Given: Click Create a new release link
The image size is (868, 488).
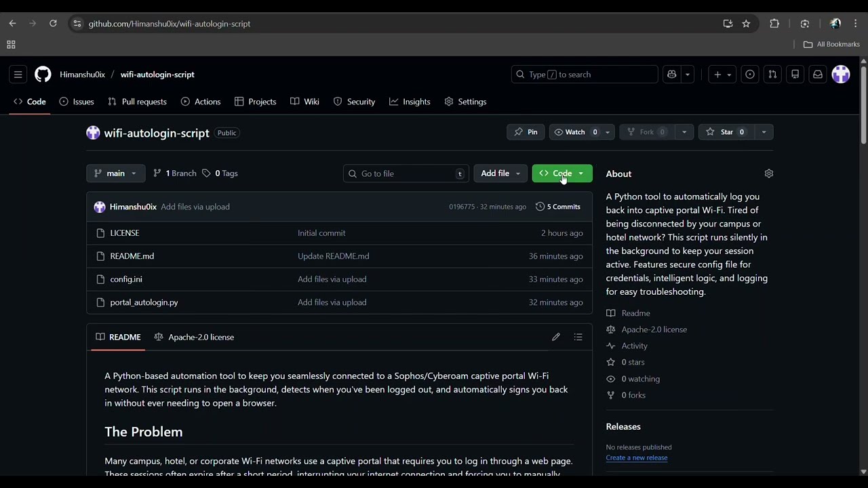Looking at the screenshot, I should click(637, 457).
